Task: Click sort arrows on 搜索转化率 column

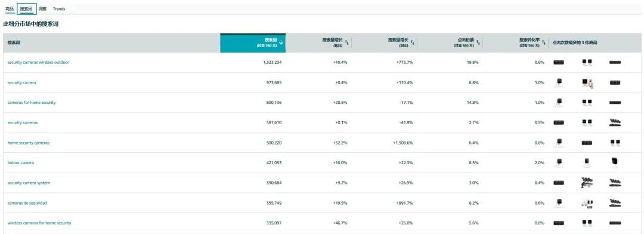Action: 543,42
